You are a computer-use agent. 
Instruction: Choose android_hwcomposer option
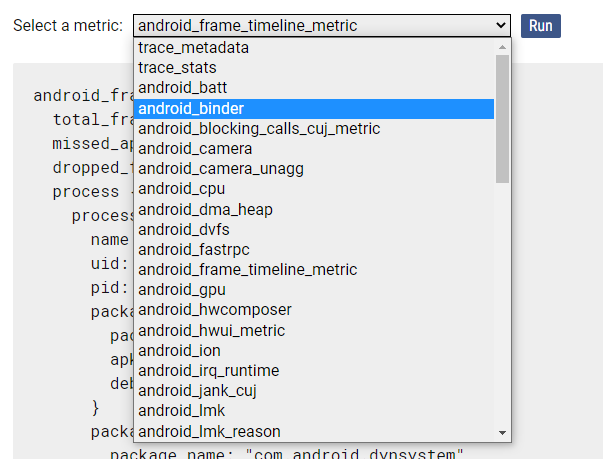(x=215, y=310)
